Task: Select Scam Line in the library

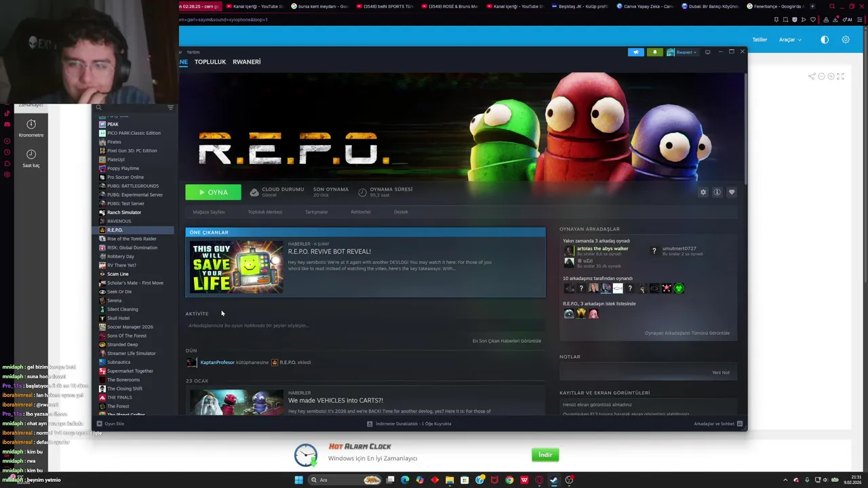Action: (117, 274)
